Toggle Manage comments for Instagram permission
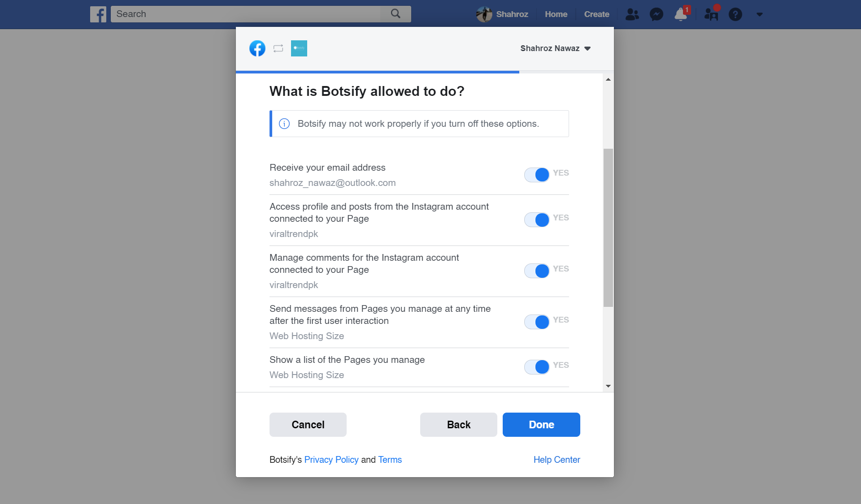 click(x=537, y=271)
